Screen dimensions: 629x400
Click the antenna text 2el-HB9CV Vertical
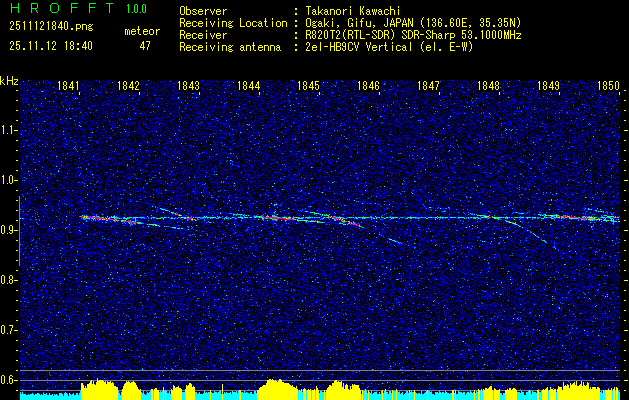coord(359,47)
